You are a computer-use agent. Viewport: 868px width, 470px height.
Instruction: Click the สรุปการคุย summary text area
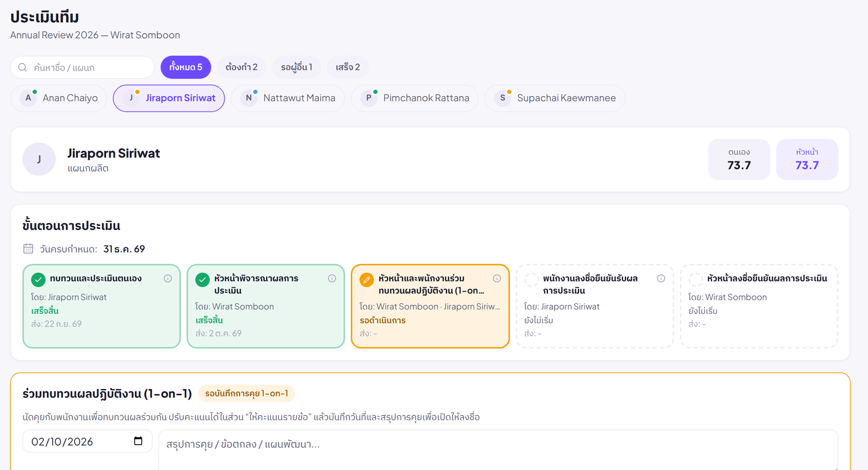(x=498, y=450)
